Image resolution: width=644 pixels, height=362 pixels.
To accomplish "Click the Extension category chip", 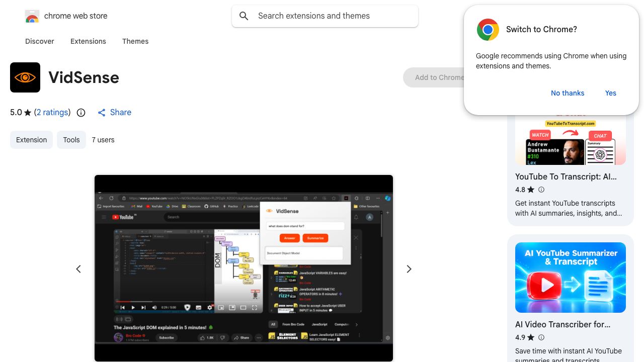I will [31, 140].
